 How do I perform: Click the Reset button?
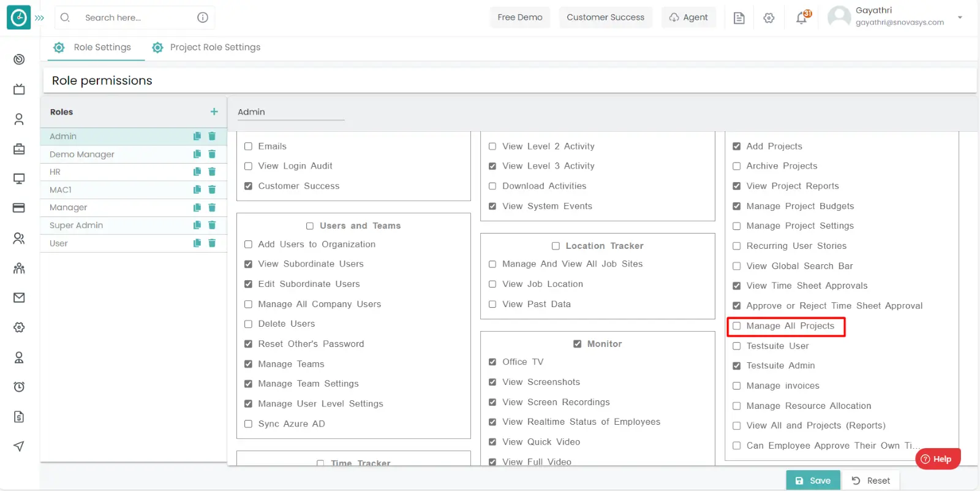[x=870, y=481]
